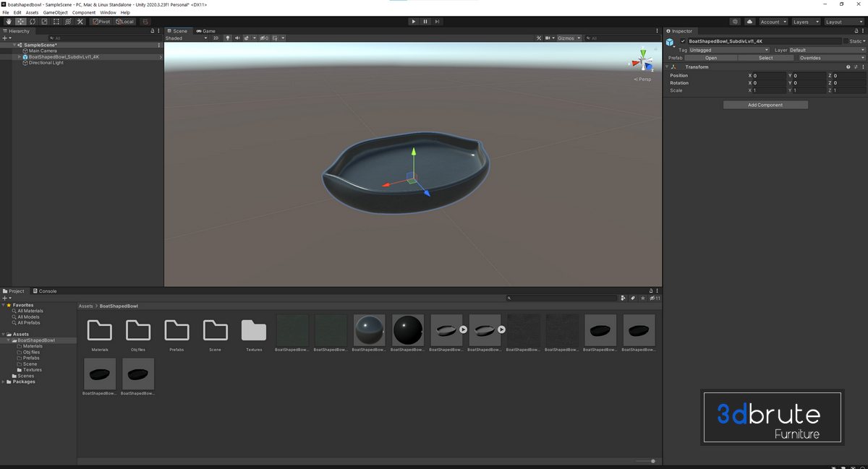Switch to the Game tab
This screenshot has width=868, height=469.
tap(206, 31)
